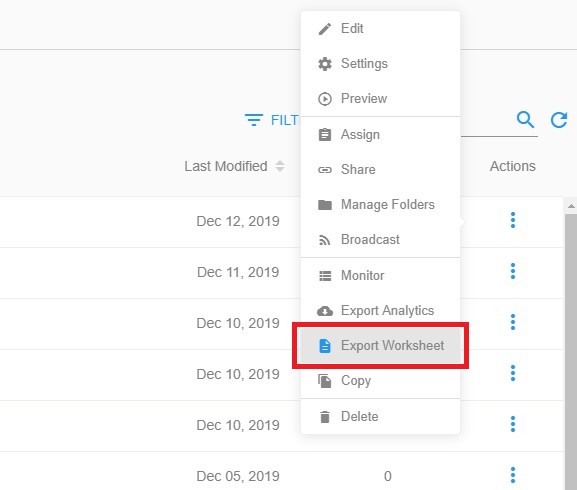Click the gear icon beside Settings
Screen dimensions: 577x490
pos(325,64)
